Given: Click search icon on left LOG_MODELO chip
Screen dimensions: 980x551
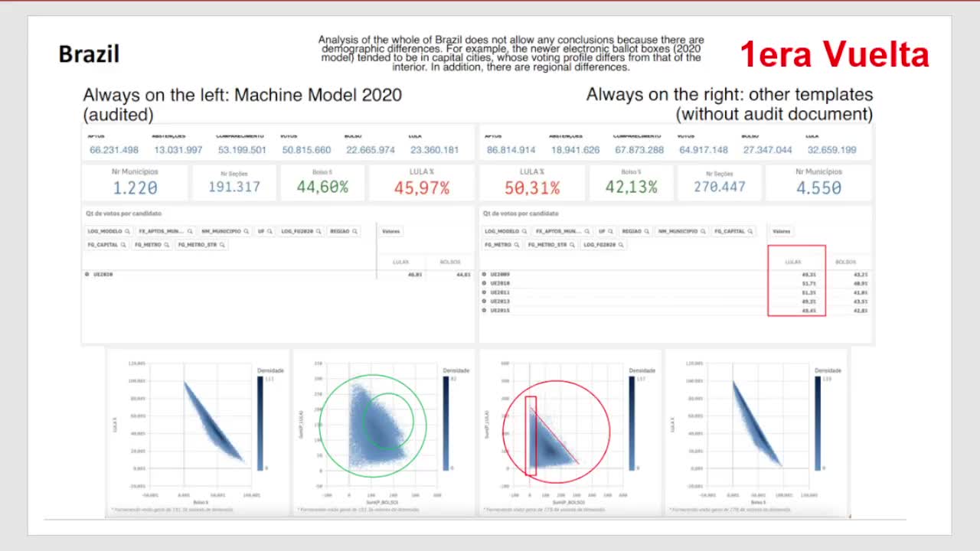Looking at the screenshot, I should 127,231.
